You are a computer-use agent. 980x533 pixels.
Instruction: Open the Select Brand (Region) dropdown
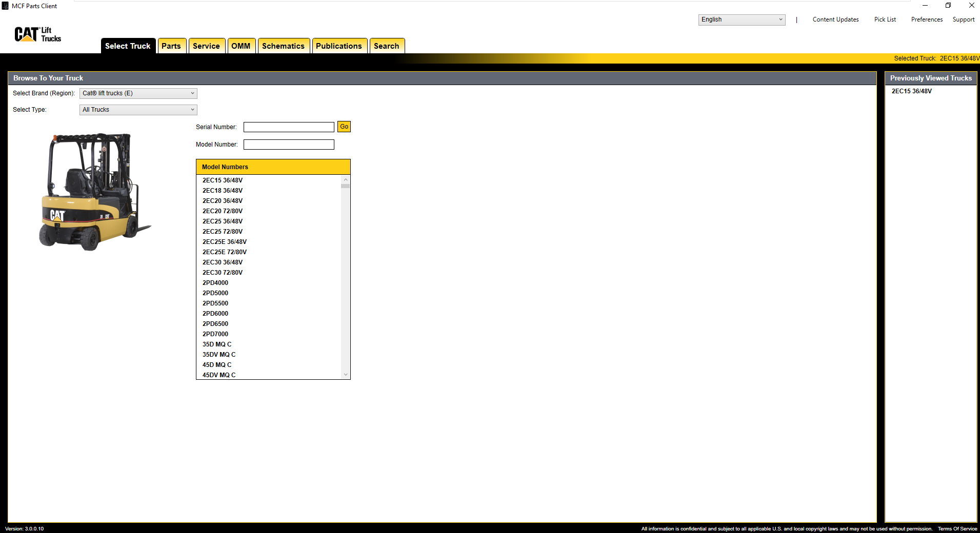[x=138, y=93]
